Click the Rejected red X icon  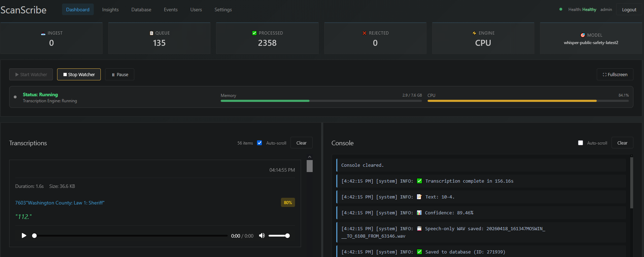click(364, 33)
